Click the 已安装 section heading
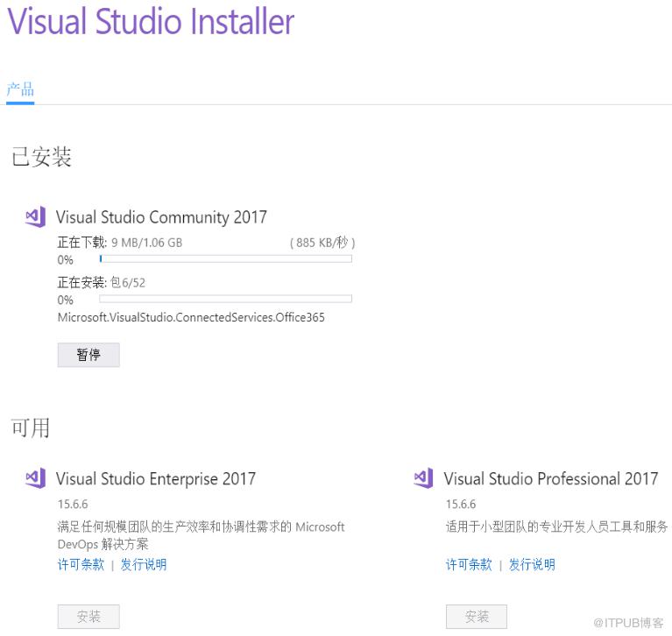 pos(41,157)
